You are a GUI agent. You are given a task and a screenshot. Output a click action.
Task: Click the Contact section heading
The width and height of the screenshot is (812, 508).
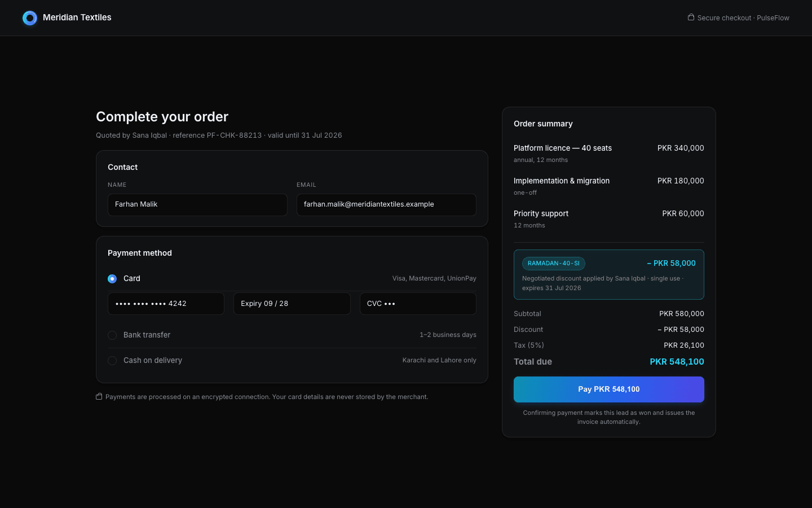pyautogui.click(x=122, y=167)
